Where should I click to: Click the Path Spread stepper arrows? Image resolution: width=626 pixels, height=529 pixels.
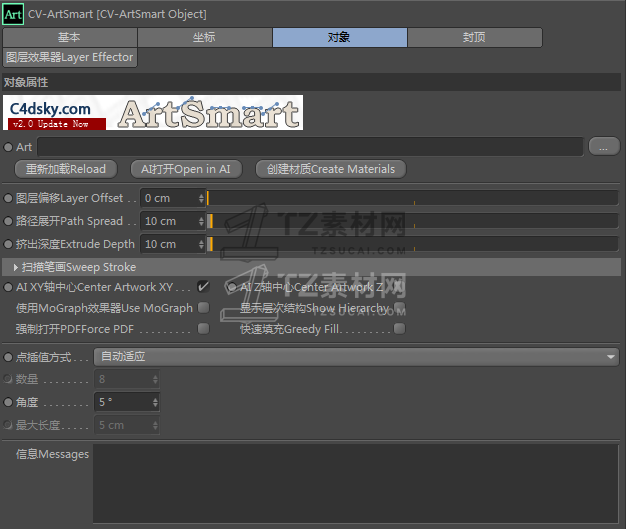pos(201,221)
